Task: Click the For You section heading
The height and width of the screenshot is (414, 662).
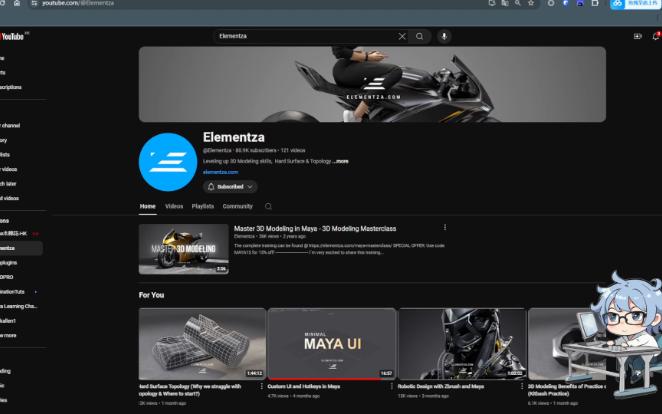Action: (x=152, y=295)
